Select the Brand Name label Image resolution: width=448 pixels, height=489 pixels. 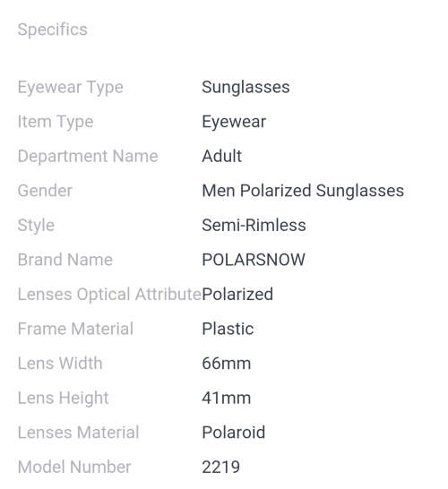coord(65,260)
